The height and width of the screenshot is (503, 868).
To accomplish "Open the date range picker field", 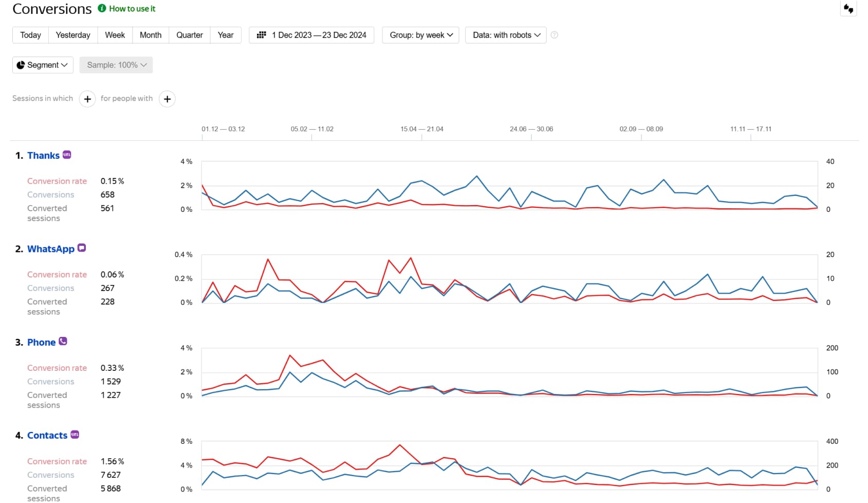I will coord(319,35).
